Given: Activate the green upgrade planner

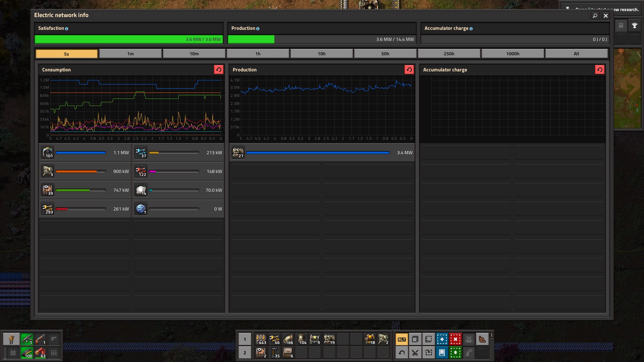Looking at the screenshot, I should point(455,353).
